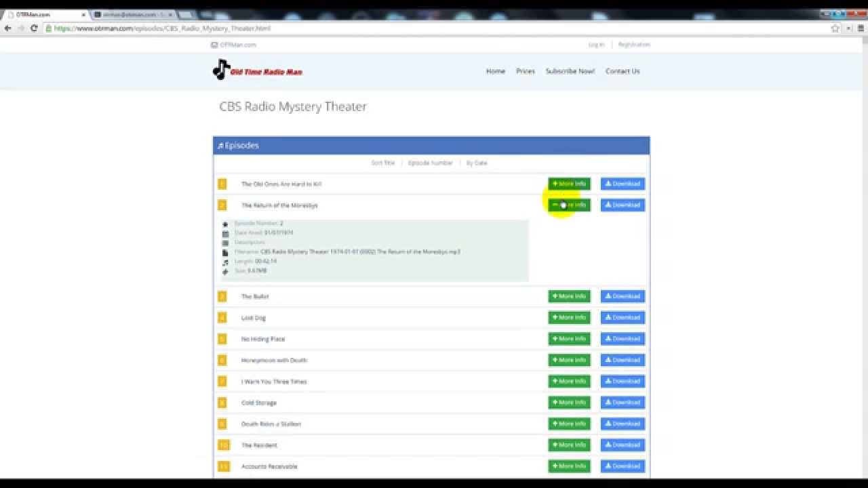The width and height of the screenshot is (868, 488).
Task: Expand More Info for Lost Dog
Action: [x=569, y=317]
